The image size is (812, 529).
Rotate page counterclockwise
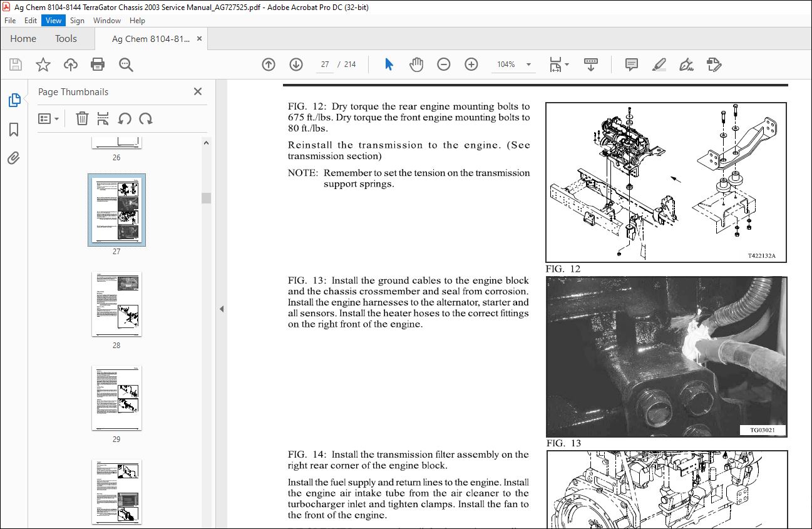(x=125, y=118)
